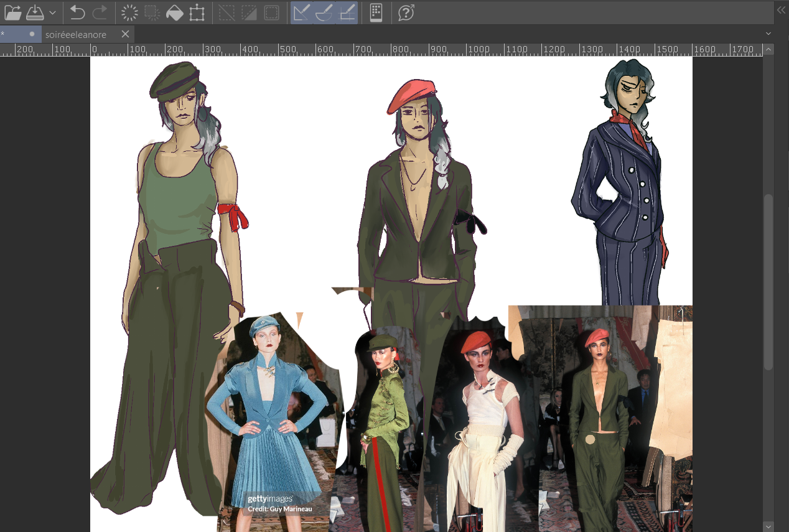789x532 pixels.
Task: Select the Scale/Rotate transform icon
Action: (197, 12)
